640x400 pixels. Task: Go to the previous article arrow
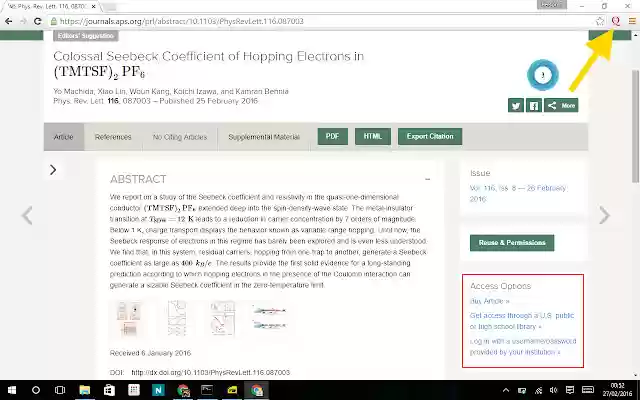[x=27, y=216]
